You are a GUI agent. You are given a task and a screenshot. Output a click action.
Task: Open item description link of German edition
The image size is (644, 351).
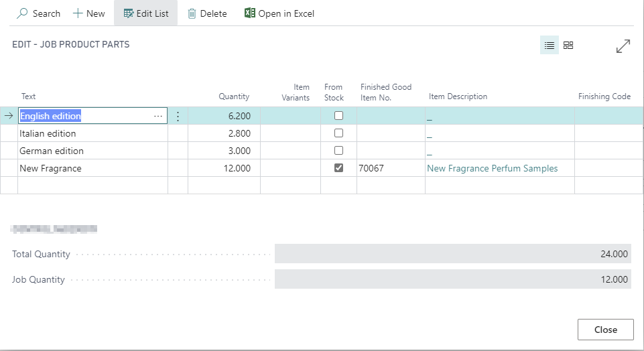coord(429,154)
